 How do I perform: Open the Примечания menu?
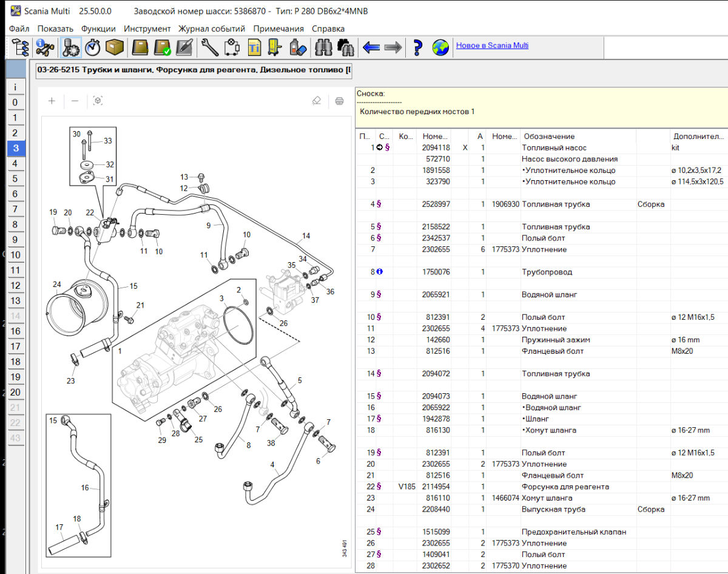coord(278,29)
